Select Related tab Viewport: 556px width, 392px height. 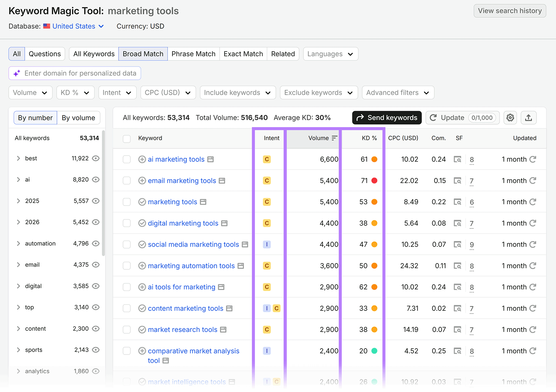click(x=283, y=54)
